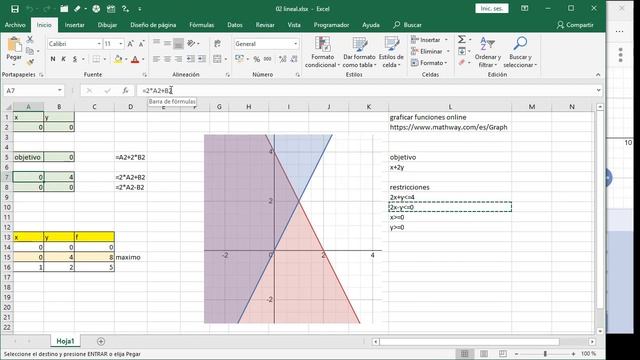Image resolution: width=640 pixels, height=360 pixels.
Task: Click the Increase Decimal icon
Action: [x=282, y=59]
